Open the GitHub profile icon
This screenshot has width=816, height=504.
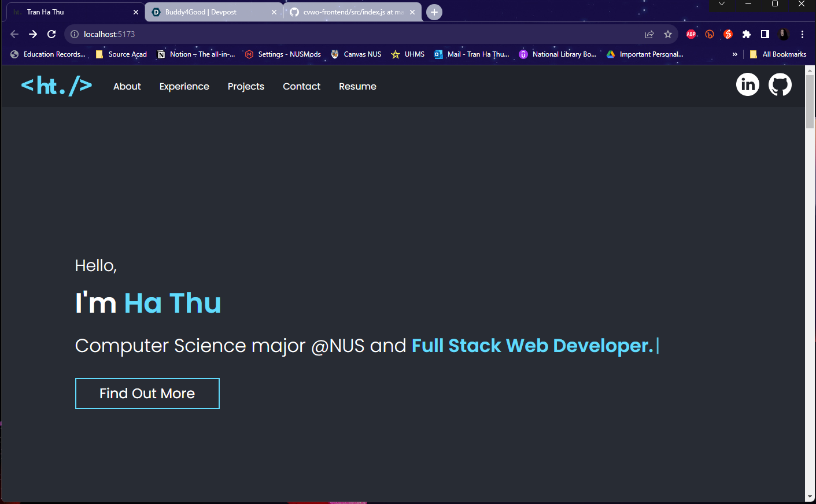click(780, 85)
